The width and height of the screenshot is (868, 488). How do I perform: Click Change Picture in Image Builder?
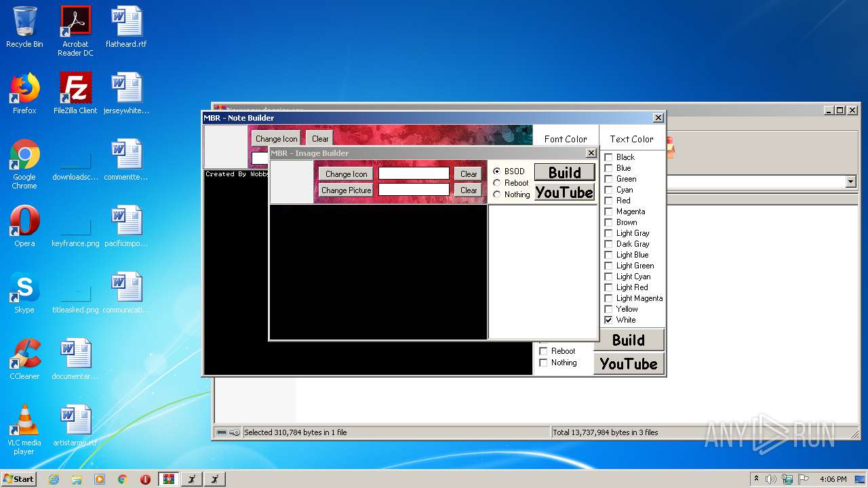[x=346, y=190]
